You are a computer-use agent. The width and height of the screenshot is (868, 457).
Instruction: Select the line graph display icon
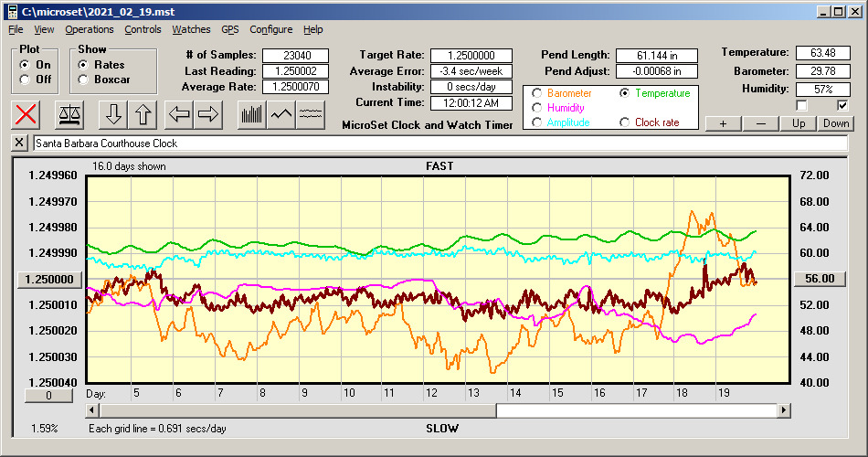pyautogui.click(x=281, y=114)
